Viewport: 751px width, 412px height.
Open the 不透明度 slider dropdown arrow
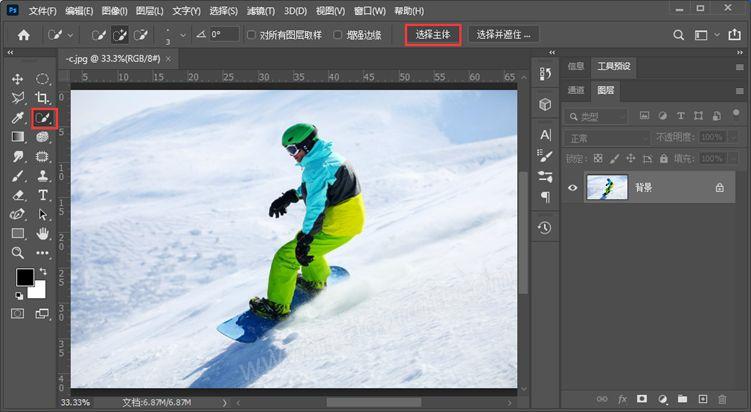(x=733, y=137)
